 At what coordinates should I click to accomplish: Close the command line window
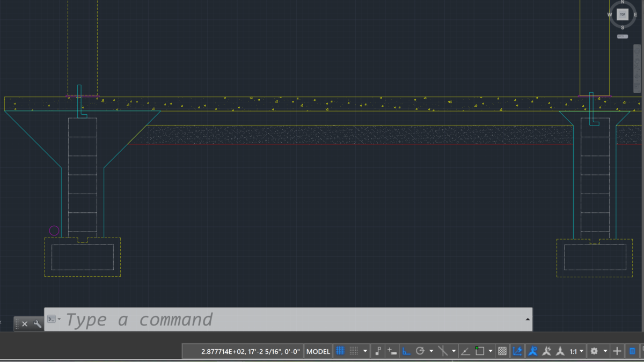coord(25,324)
